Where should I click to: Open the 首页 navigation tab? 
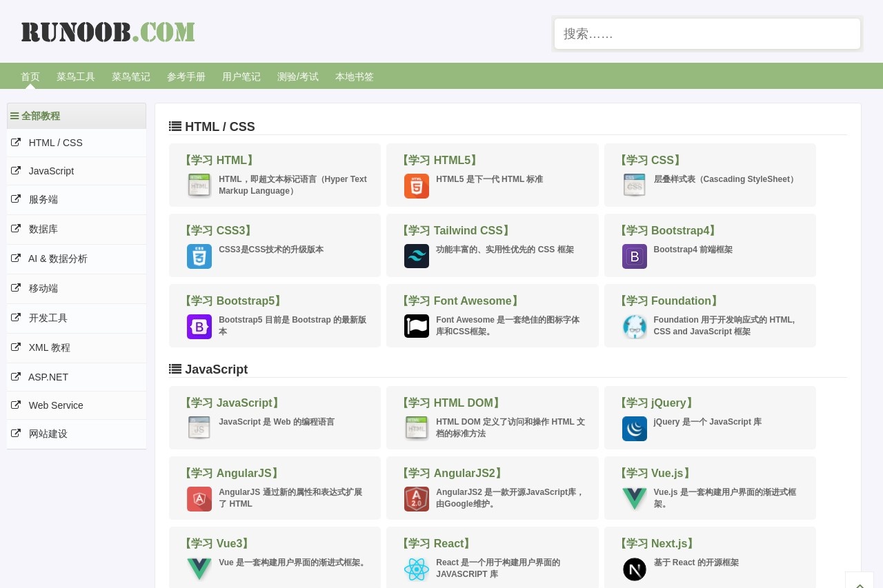click(30, 77)
